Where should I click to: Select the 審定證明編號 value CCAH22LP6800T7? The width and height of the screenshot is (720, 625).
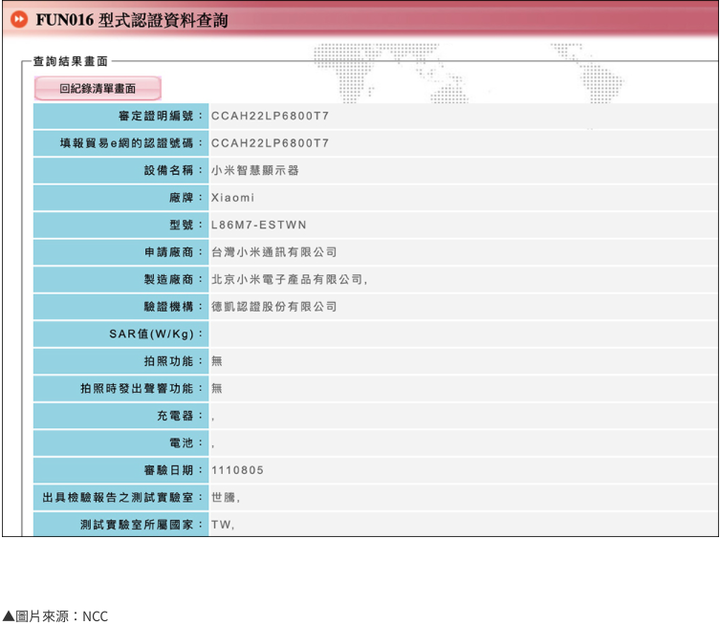pos(270,116)
